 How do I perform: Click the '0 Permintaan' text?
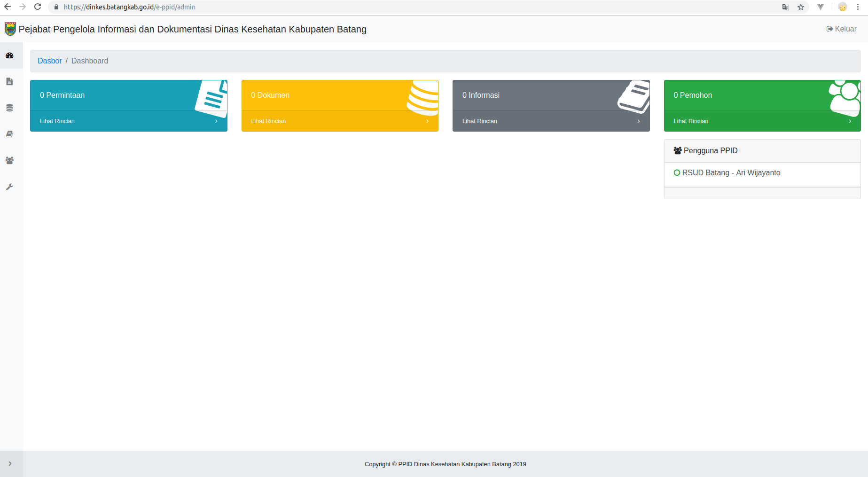63,95
